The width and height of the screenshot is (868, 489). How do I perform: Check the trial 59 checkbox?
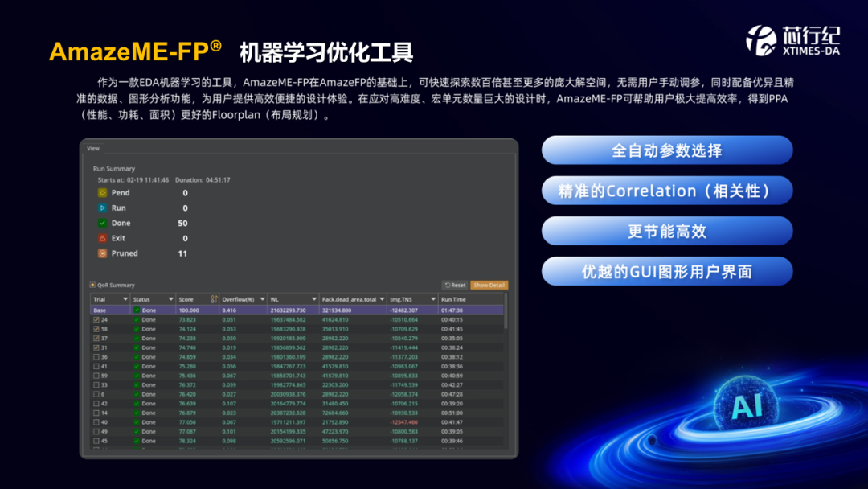(x=96, y=376)
